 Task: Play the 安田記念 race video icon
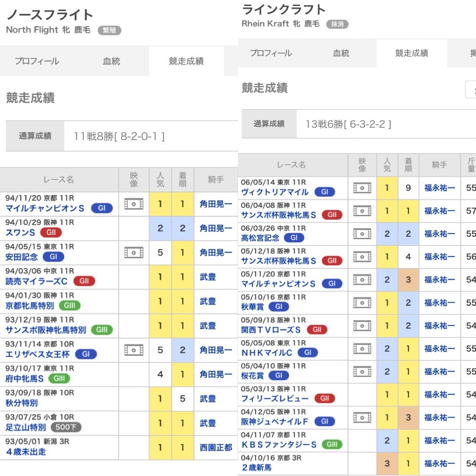(134, 253)
